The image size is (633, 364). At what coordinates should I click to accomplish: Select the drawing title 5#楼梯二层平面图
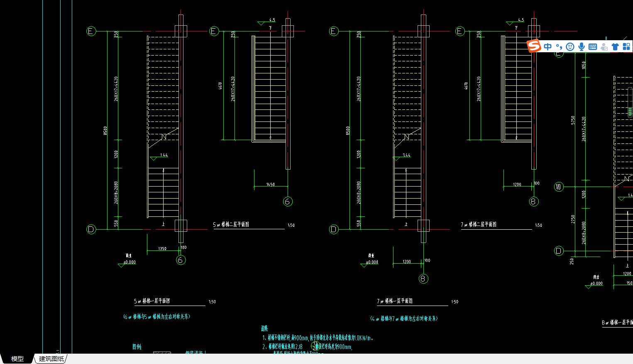point(231,224)
